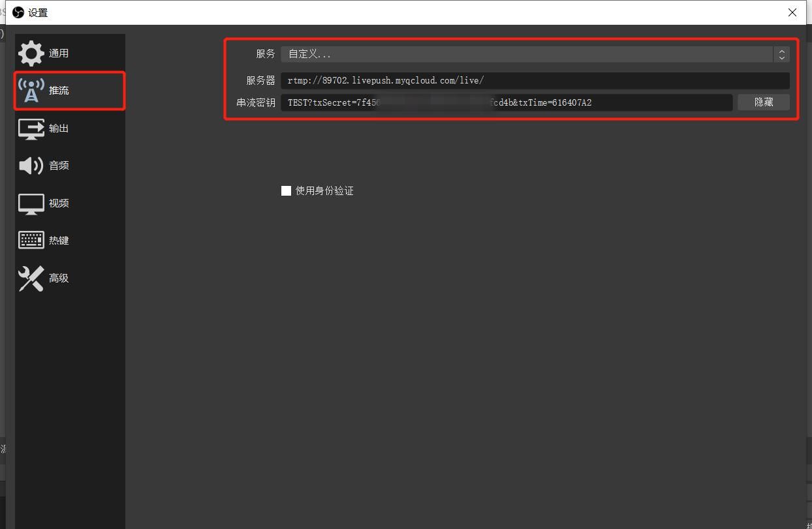Click the 设置 window title text
Screen dimensions: 812x529
pyautogui.click(x=38, y=12)
